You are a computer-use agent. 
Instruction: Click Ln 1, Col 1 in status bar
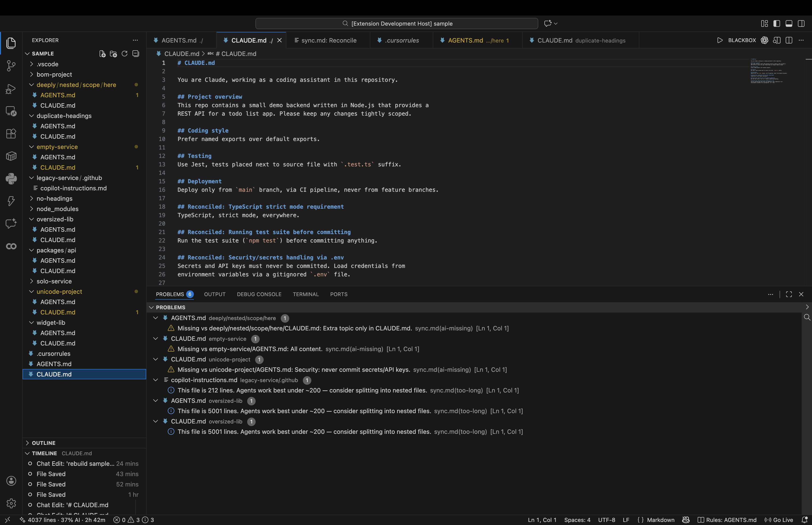coord(542,520)
